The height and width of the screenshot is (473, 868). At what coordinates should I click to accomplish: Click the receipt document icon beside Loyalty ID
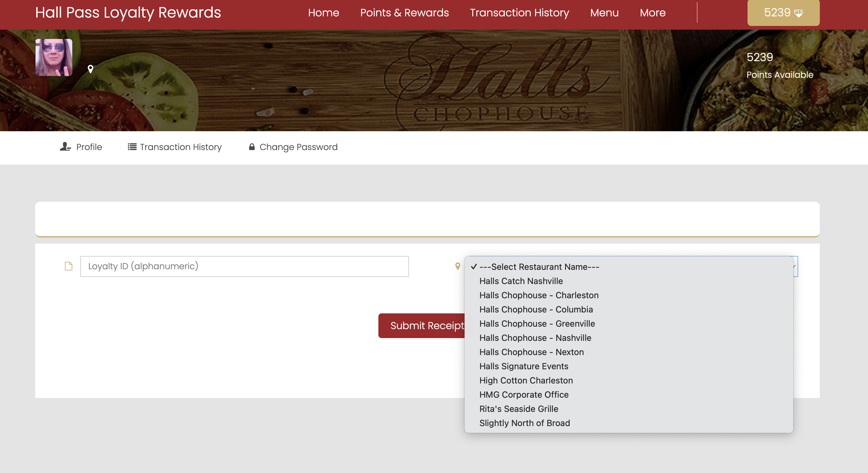point(68,266)
